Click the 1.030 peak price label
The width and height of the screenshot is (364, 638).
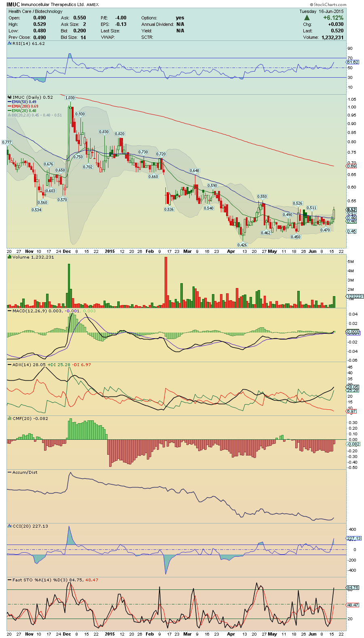[x=70, y=98]
